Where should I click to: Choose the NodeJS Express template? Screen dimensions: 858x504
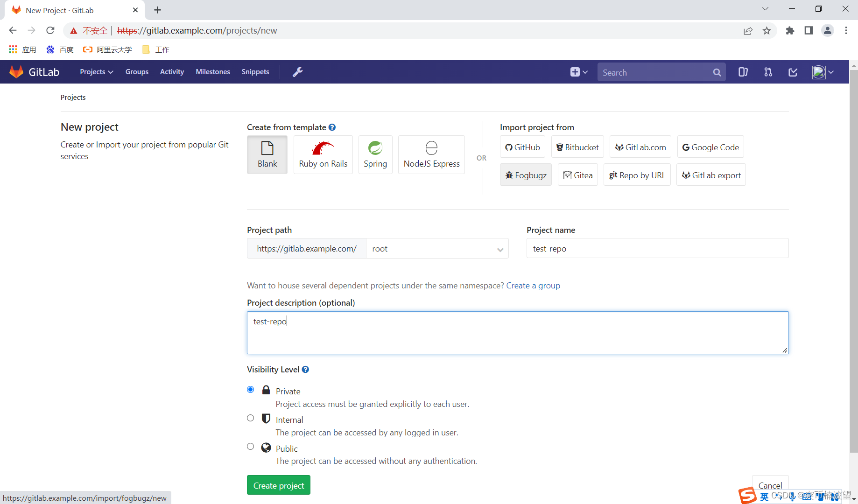431,154
